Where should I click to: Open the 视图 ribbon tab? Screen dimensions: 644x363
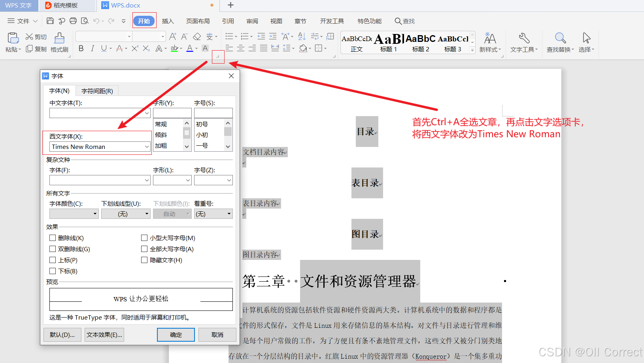276,21
